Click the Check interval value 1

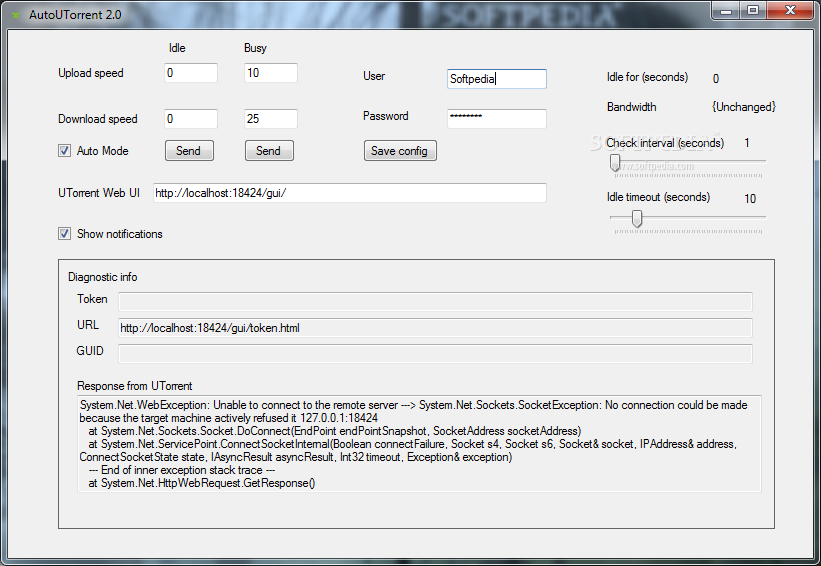point(747,142)
